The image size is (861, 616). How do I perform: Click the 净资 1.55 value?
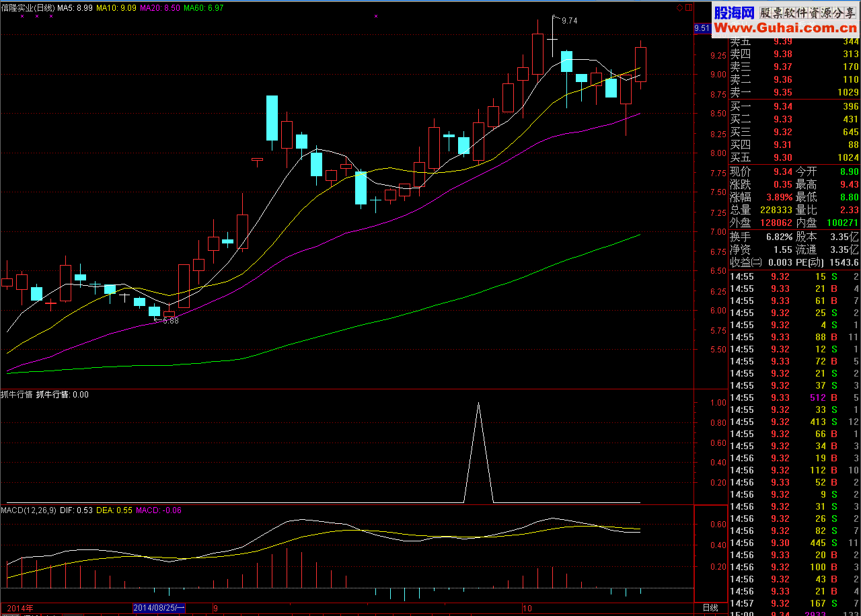[783, 250]
